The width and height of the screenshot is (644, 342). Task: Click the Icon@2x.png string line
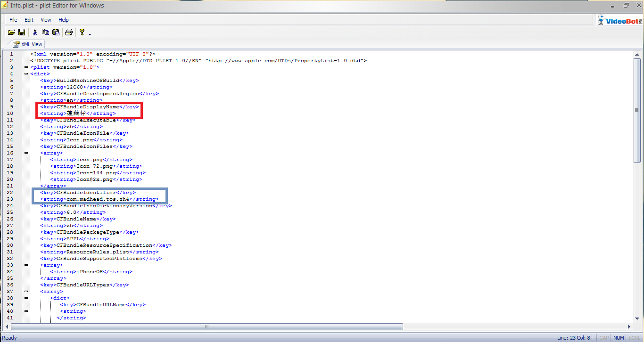click(96, 179)
